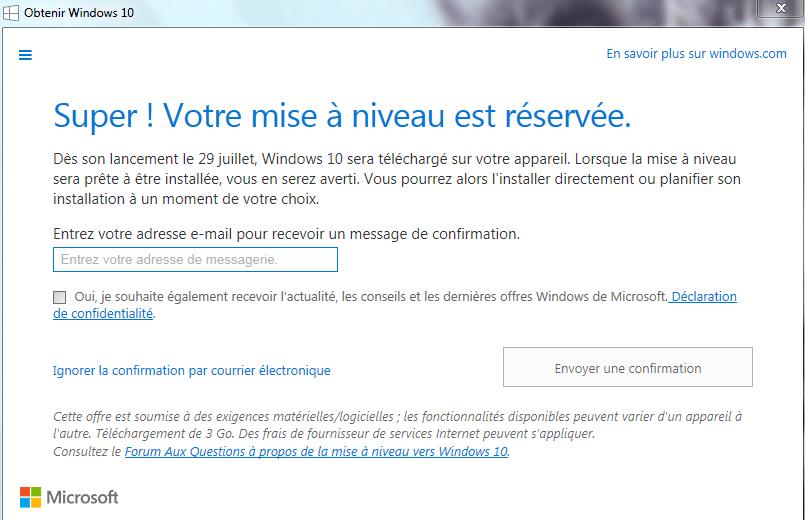This screenshot has width=805, height=520.
Task: Click the Microsoft logo at bottom
Action: [x=69, y=497]
